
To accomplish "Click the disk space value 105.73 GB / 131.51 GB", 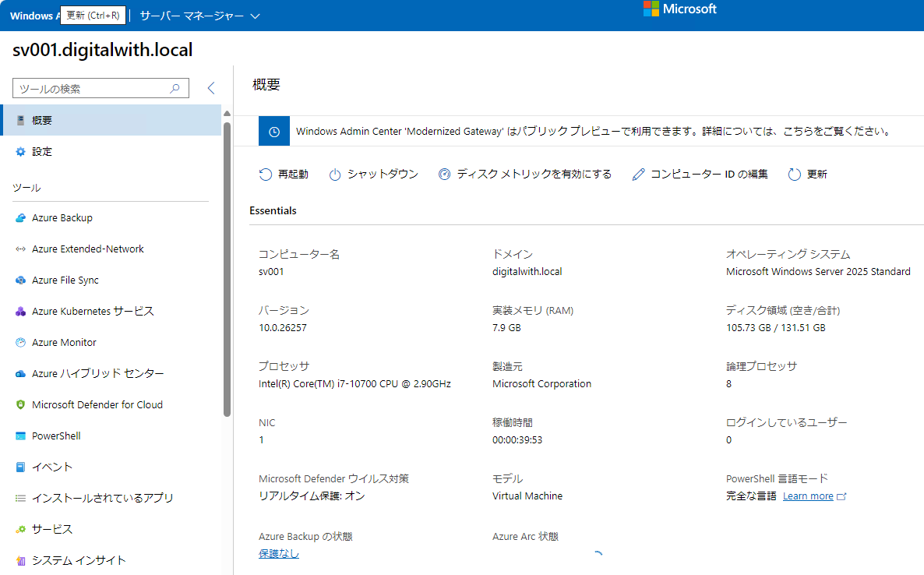I will [x=776, y=328].
